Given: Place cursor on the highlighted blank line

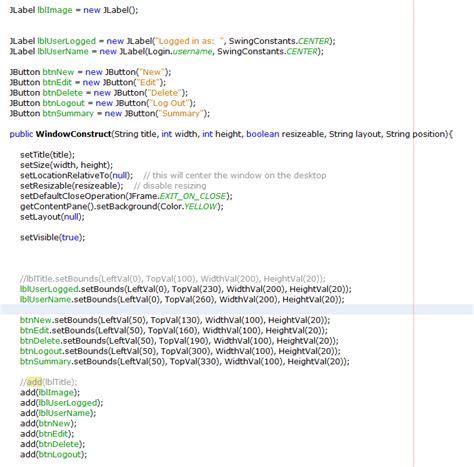Looking at the screenshot, I should click(237, 309).
